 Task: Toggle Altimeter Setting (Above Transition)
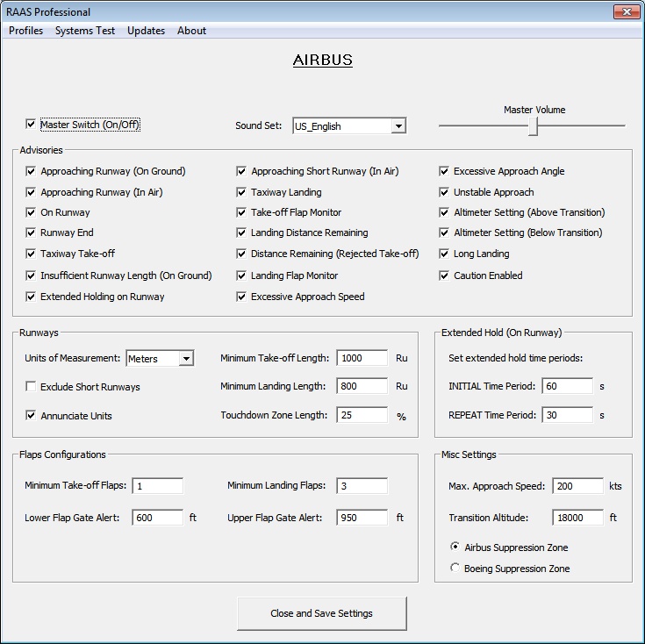tap(444, 212)
